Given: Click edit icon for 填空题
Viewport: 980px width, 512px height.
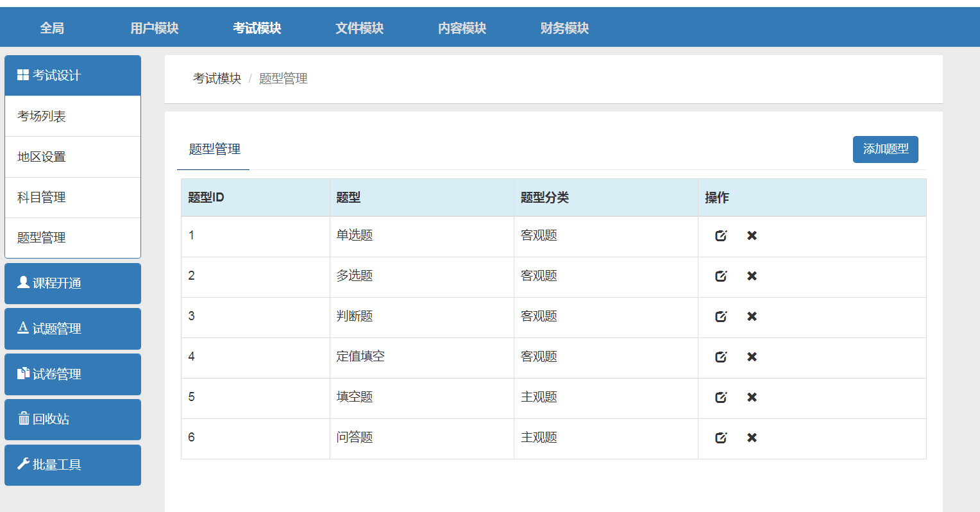Looking at the screenshot, I should 721,397.
